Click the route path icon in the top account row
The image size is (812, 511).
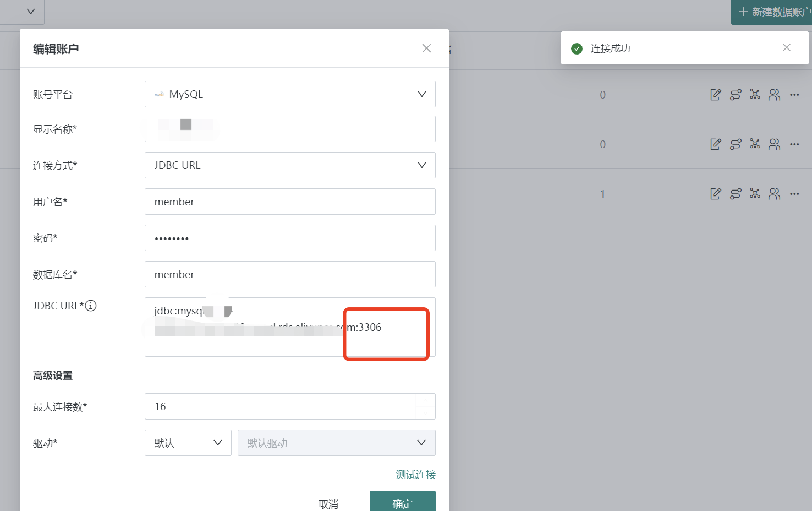click(x=736, y=95)
